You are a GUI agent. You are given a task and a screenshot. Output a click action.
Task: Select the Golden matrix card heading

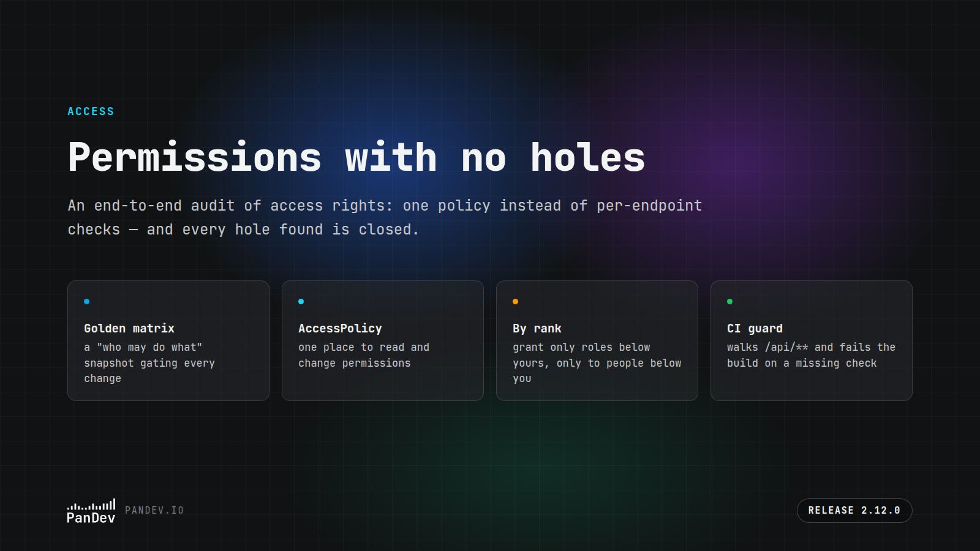click(x=129, y=329)
